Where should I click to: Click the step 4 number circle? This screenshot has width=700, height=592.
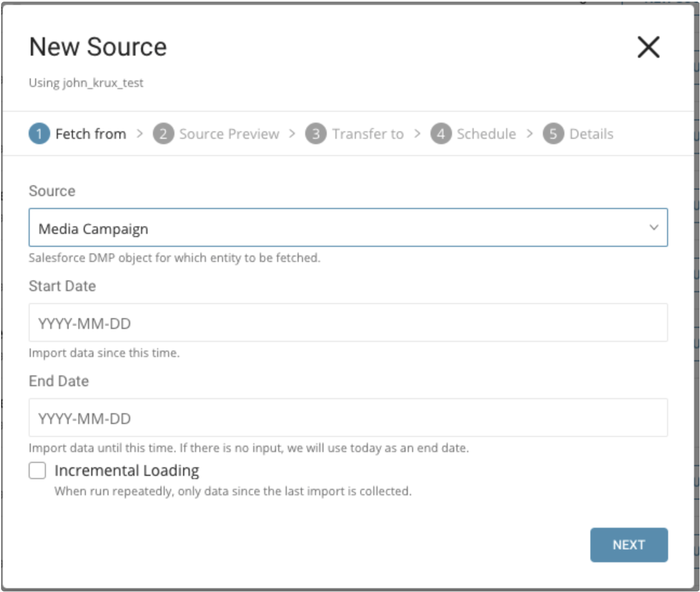point(441,134)
